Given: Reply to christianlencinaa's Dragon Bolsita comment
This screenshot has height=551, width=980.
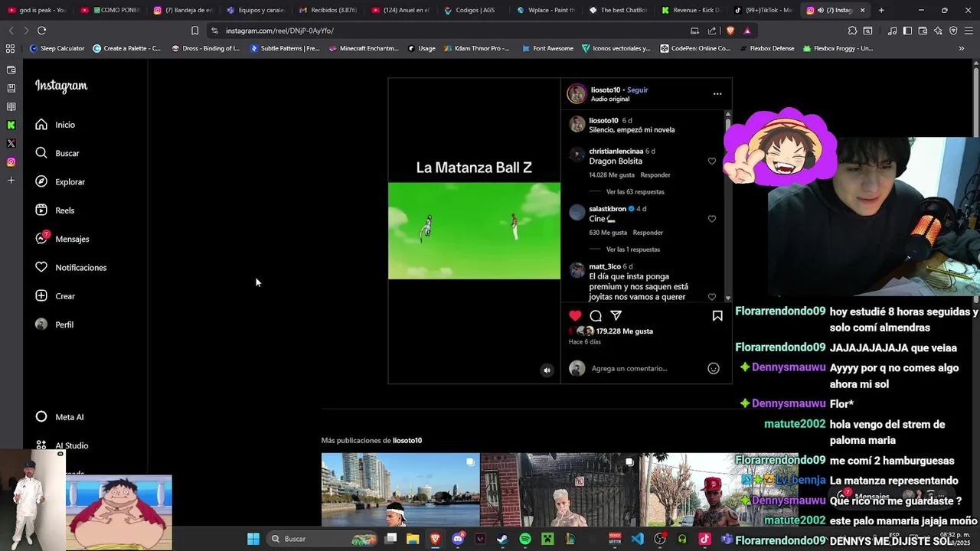Looking at the screenshot, I should tap(655, 175).
